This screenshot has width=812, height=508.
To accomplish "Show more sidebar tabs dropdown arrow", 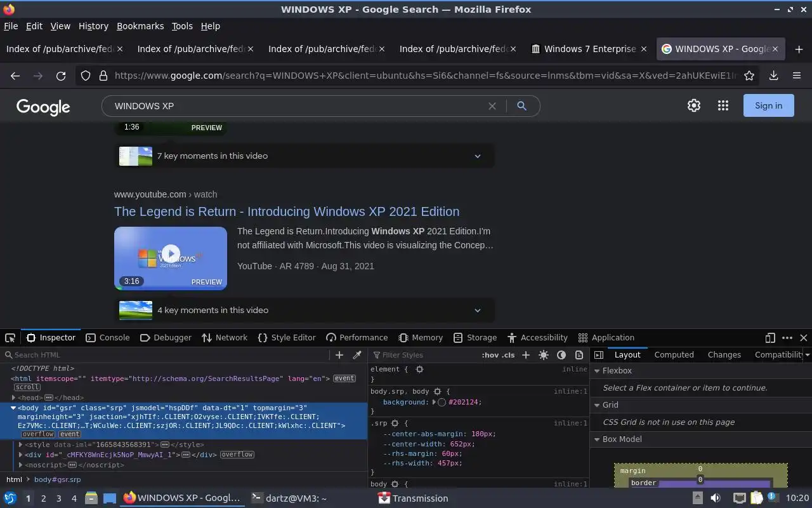I will point(807,355).
